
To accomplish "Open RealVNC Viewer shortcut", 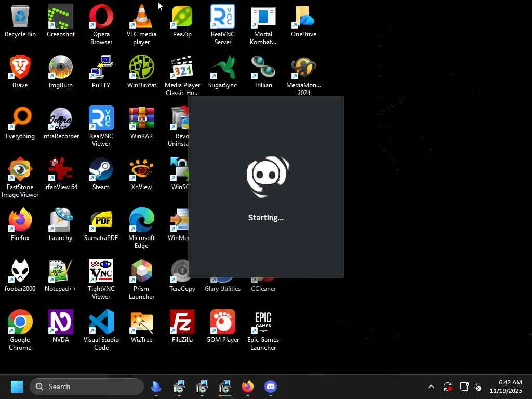I will 101,126.
